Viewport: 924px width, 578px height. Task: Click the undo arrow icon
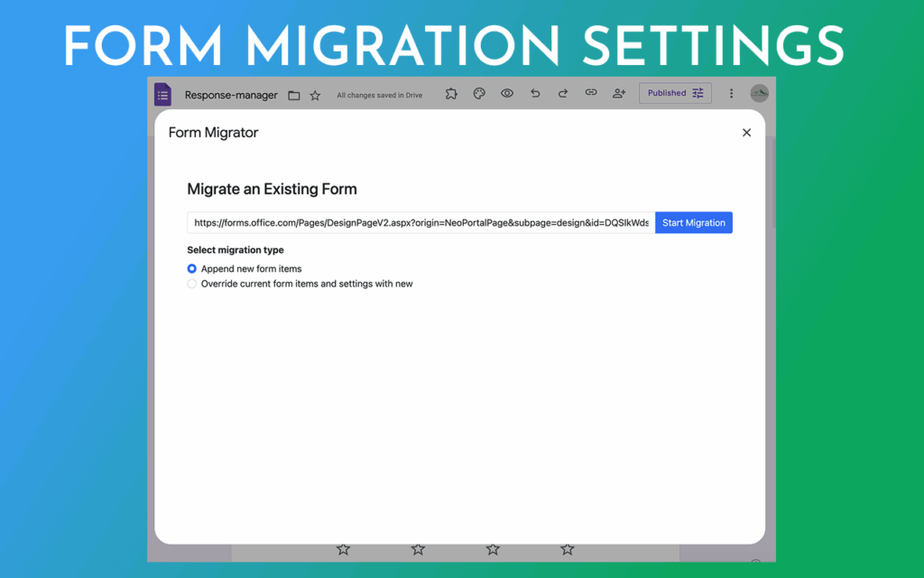[535, 93]
